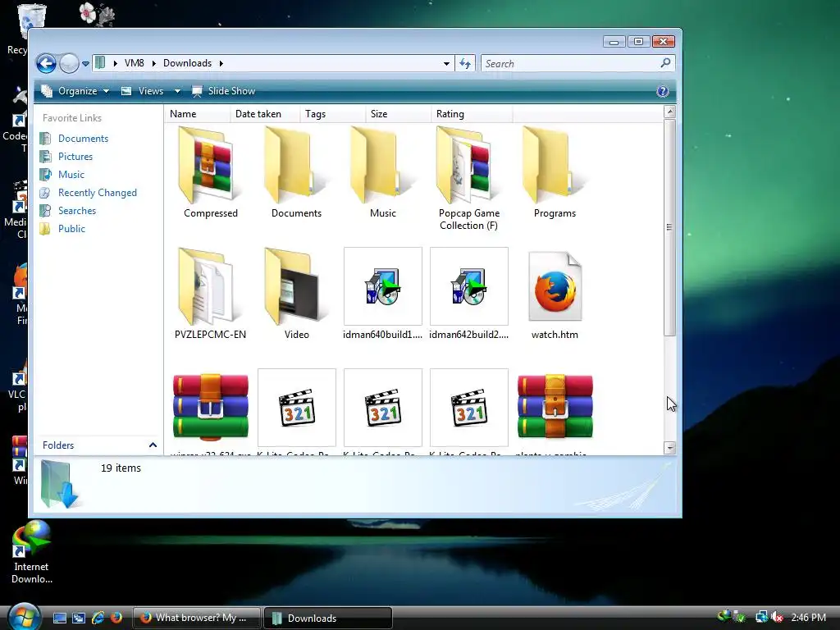Select the watch.htm Firefox file
This screenshot has width=840, height=630.
point(555,293)
